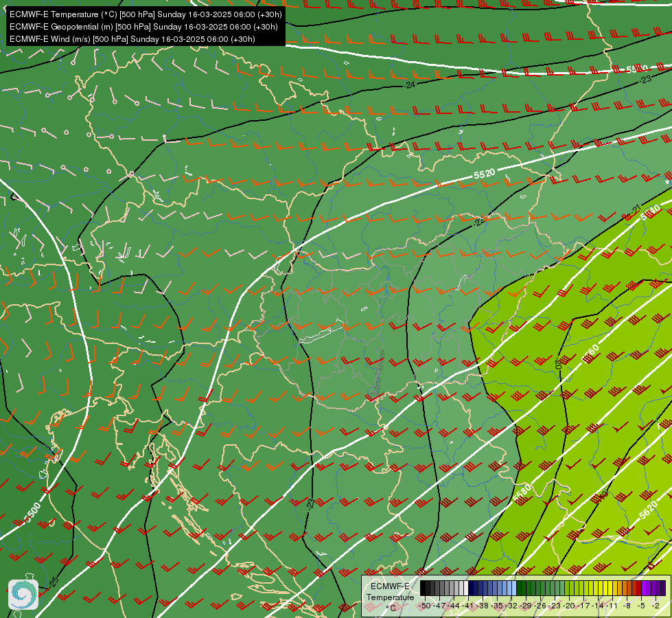Click the 5580 geopotential contour label

522,494
